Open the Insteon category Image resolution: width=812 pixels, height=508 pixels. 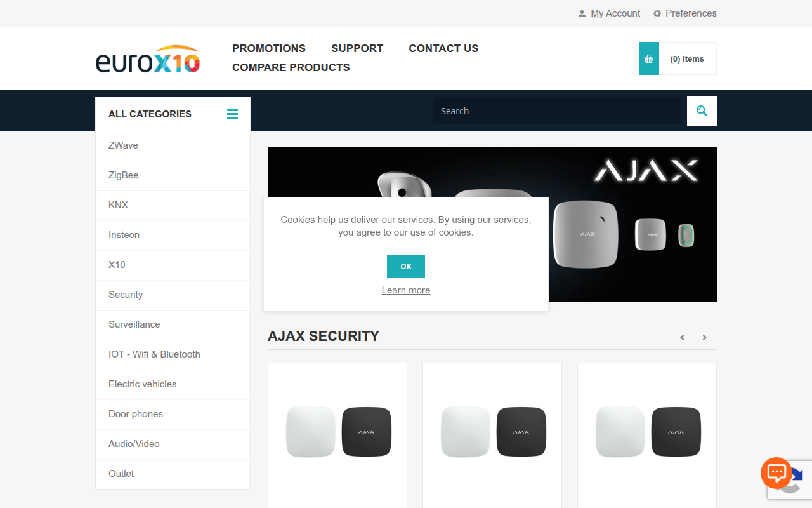[x=173, y=235]
